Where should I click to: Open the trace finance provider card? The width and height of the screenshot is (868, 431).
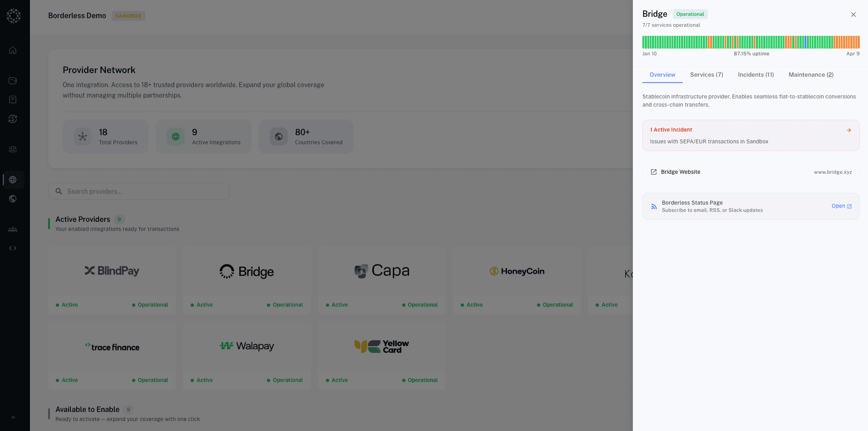pyautogui.click(x=112, y=356)
